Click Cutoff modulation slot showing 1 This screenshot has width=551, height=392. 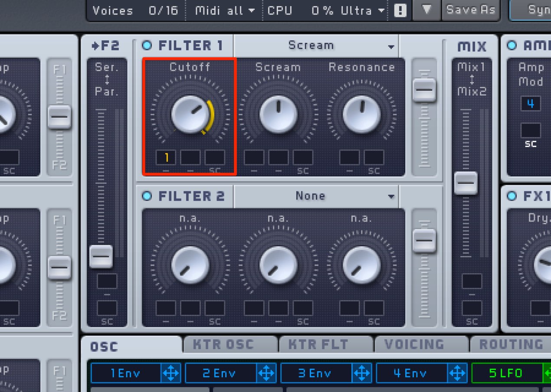(166, 158)
